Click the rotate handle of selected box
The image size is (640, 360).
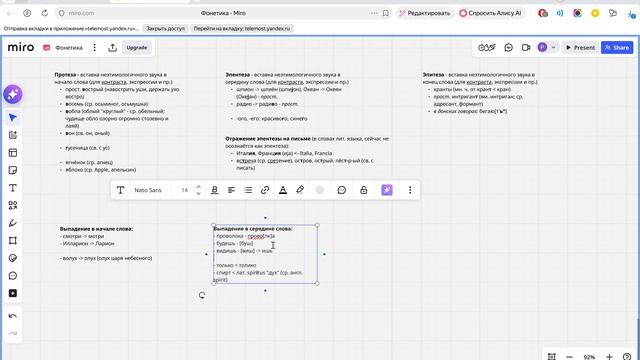tap(202, 295)
